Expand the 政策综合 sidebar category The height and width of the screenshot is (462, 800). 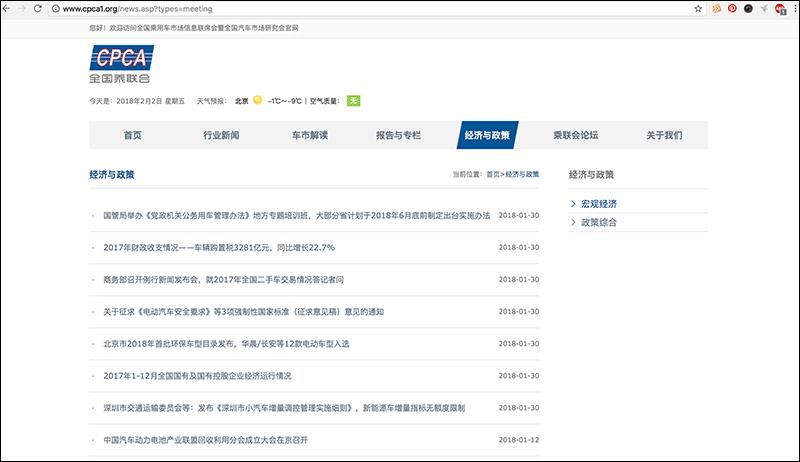point(599,222)
